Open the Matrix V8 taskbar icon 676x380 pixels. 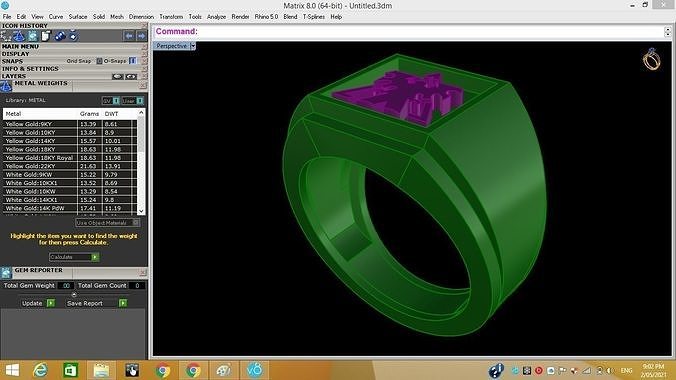click(254, 370)
